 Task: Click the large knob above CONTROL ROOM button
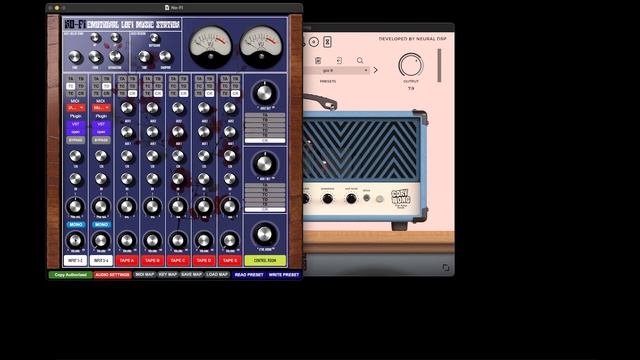264,234
